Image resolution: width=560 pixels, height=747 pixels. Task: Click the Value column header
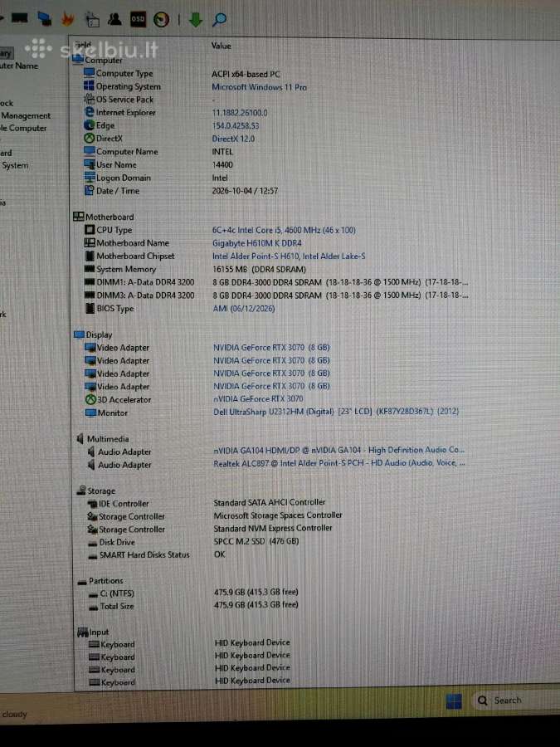[x=221, y=46]
